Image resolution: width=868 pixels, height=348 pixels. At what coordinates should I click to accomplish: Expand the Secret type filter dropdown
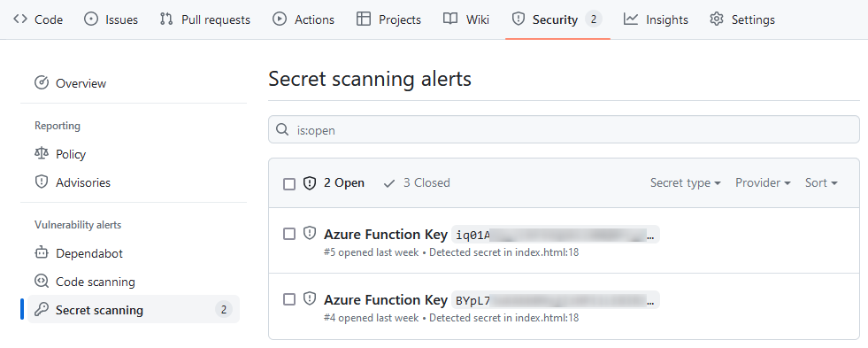686,183
